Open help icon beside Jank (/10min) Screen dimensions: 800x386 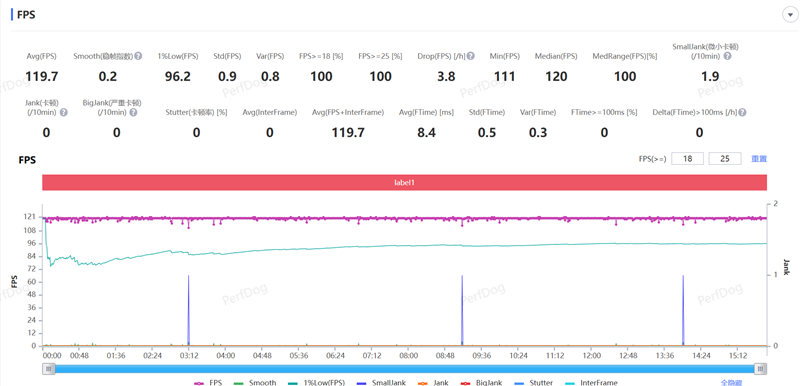(x=64, y=112)
